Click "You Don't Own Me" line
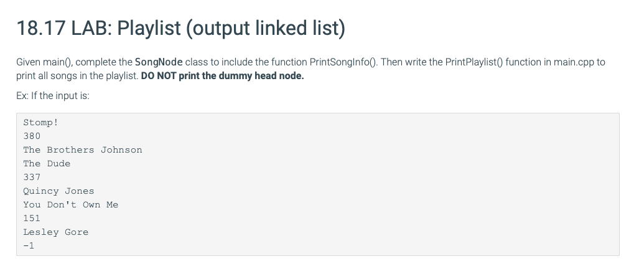Image resolution: width=644 pixels, height=261 pixels. coord(71,205)
